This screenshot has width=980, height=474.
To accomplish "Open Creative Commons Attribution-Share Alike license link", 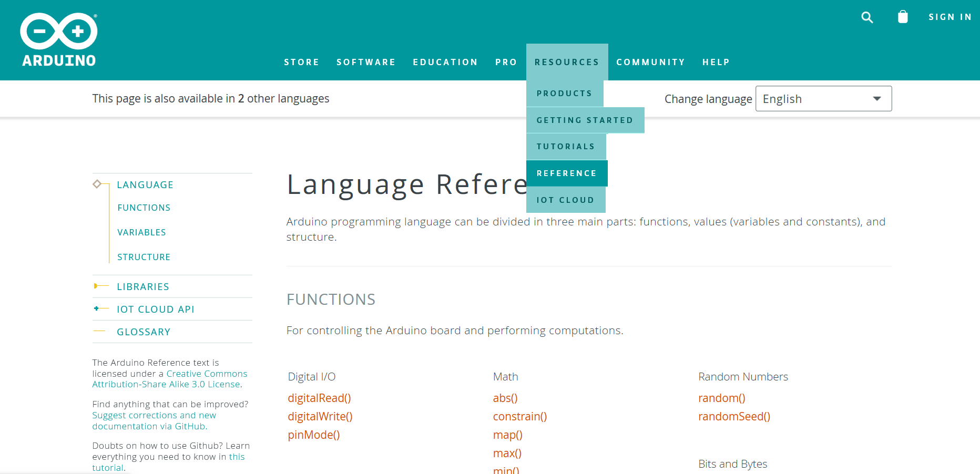I will pyautogui.click(x=170, y=379).
